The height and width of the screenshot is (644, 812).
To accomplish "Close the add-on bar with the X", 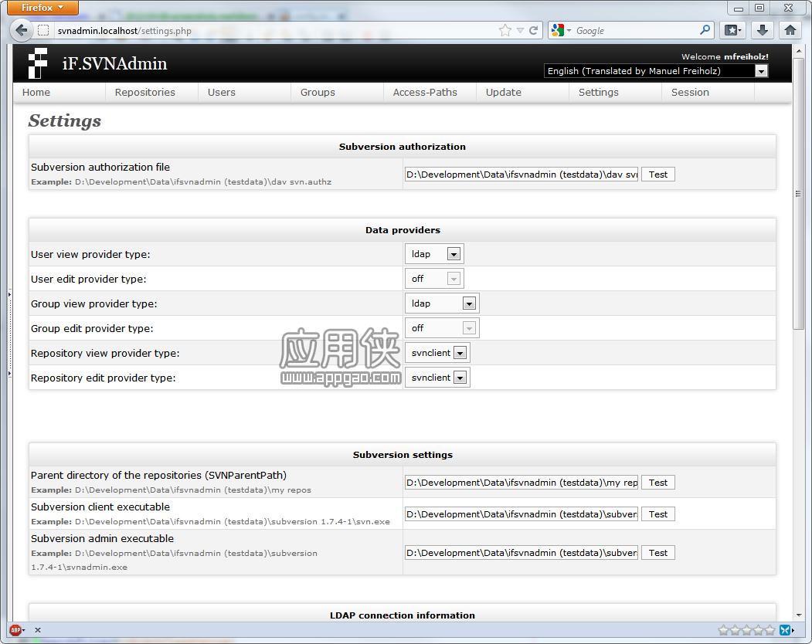I will (38, 630).
